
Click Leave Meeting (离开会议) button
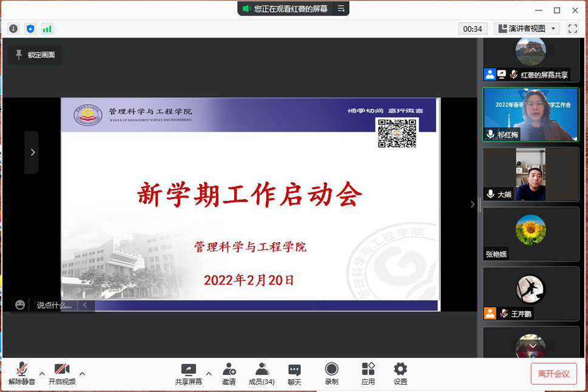click(x=553, y=374)
